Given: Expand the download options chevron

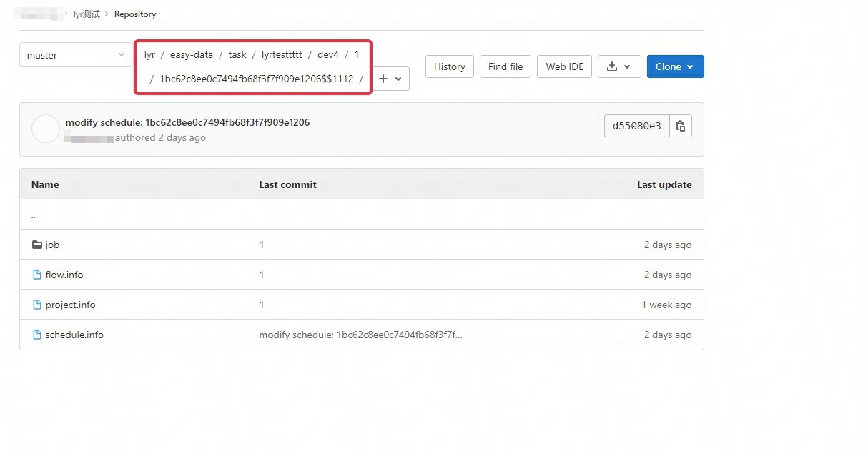Looking at the screenshot, I should click(627, 66).
